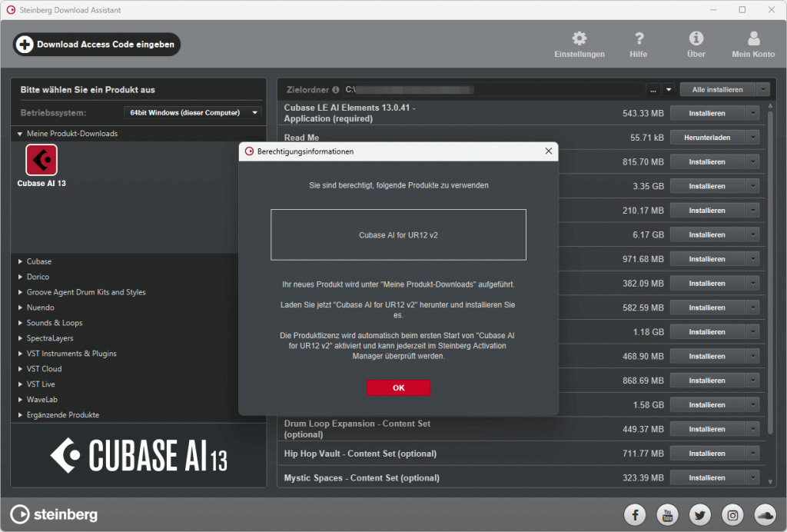Expand the Cubase tree category
The height and width of the screenshot is (532, 787).
pyautogui.click(x=20, y=261)
